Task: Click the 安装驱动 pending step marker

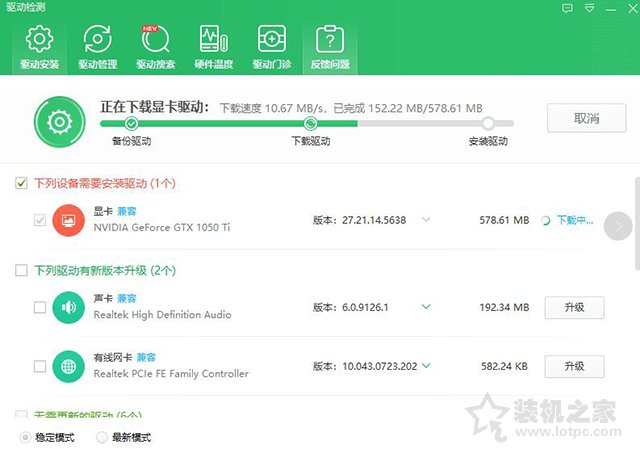Action: [488, 123]
